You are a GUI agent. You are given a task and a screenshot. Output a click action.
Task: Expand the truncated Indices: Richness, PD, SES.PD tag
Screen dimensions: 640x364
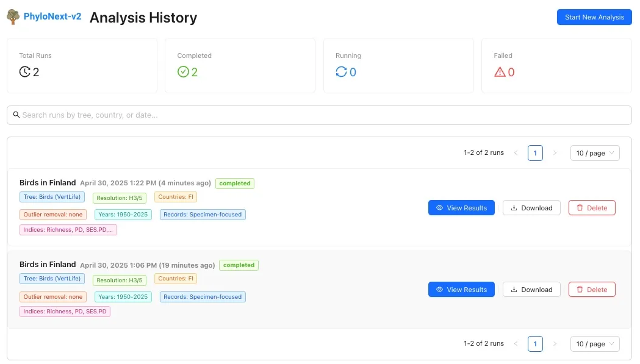coord(68,230)
